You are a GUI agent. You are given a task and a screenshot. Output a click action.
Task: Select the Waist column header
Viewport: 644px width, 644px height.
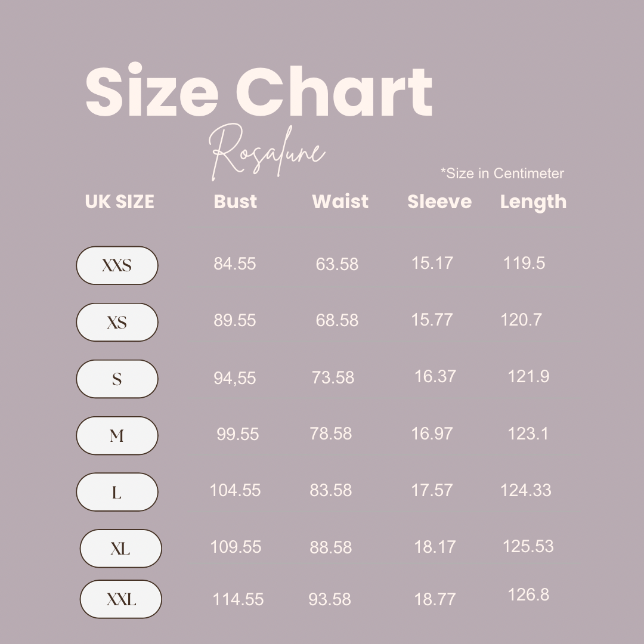[340, 202]
